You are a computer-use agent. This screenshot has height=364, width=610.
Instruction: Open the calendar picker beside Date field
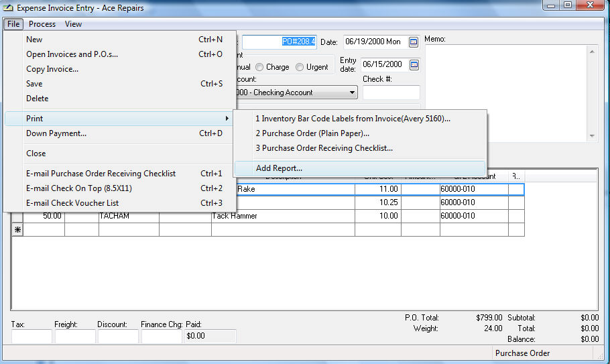click(x=414, y=42)
